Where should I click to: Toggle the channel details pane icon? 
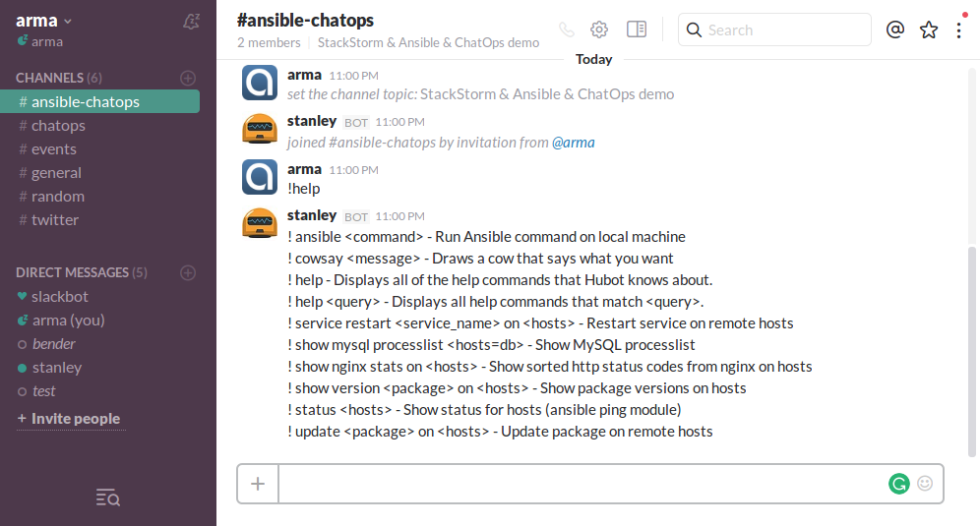pos(637,29)
